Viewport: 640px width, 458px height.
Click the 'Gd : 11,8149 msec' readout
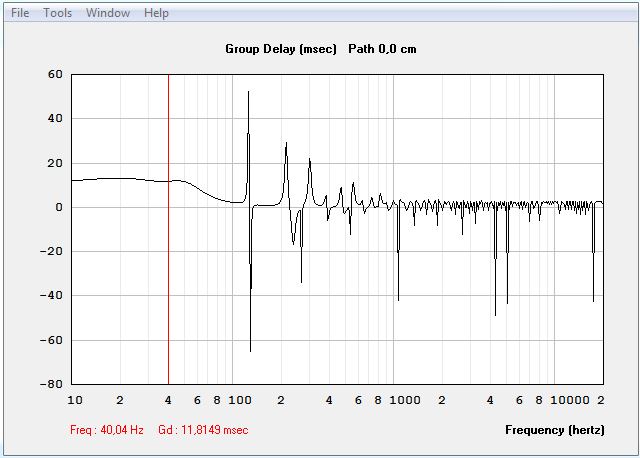coord(203,430)
